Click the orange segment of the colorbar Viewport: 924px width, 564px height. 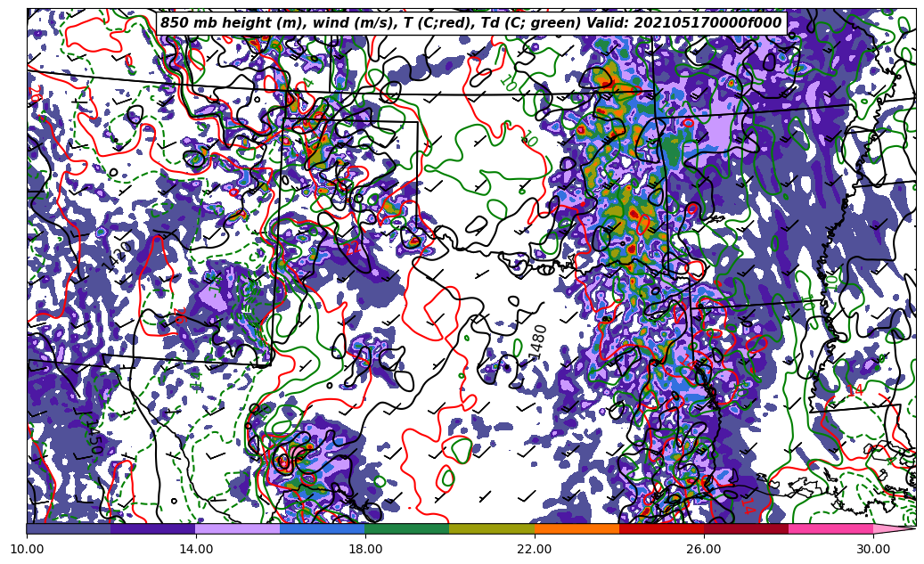pos(576,529)
